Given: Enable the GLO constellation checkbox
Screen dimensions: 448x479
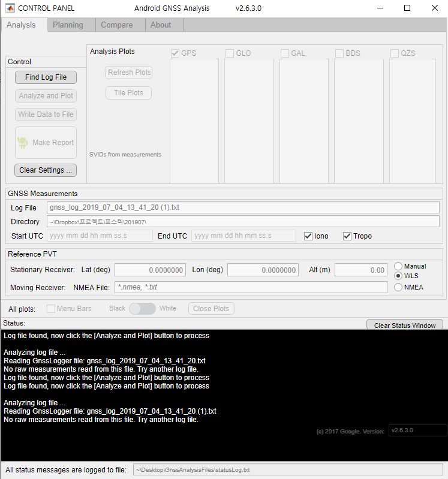Looking at the screenshot, I should pos(230,53).
